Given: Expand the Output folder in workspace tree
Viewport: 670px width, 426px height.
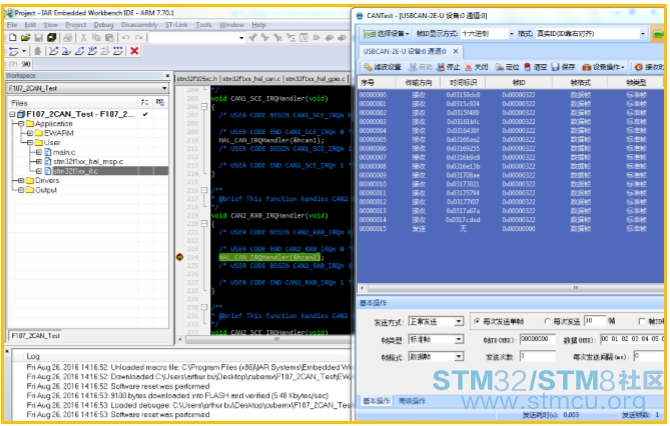Looking at the screenshot, I should 21,190.
